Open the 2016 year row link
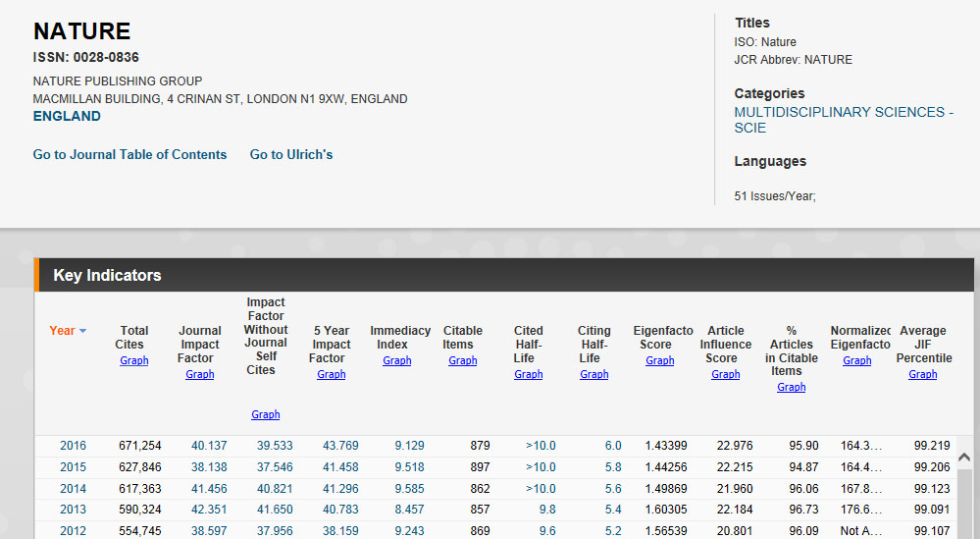 pos(74,446)
